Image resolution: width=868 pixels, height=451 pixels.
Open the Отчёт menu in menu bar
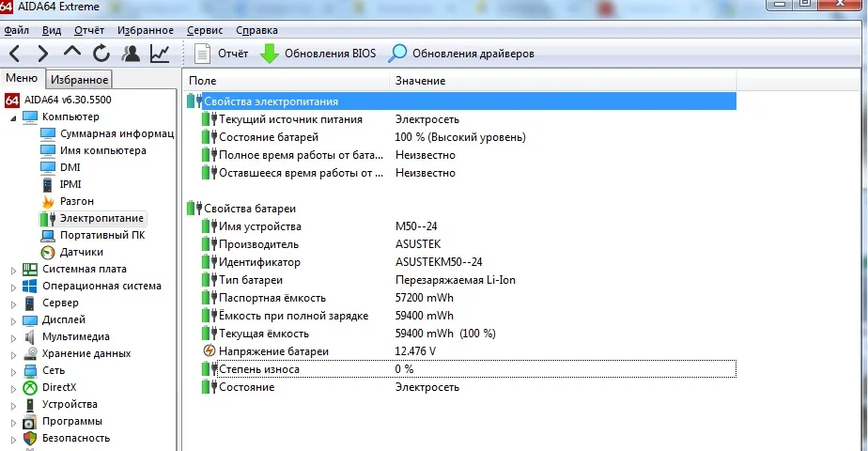click(x=89, y=30)
